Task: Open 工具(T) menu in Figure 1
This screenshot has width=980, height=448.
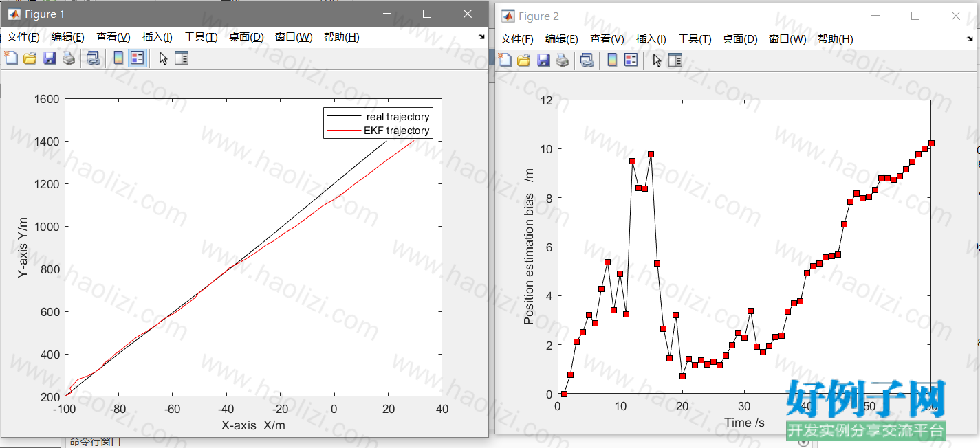Action: click(201, 37)
